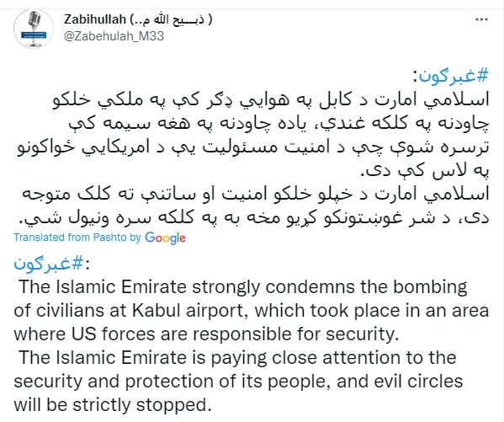Click the Google logo beside translation notice
The image size is (504, 422).
pyautogui.click(x=165, y=238)
